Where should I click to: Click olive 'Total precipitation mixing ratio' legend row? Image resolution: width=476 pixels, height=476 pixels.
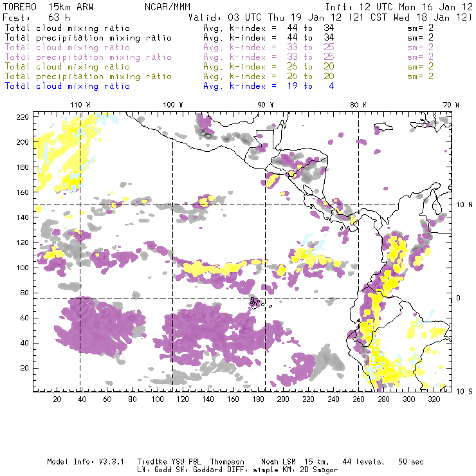219,76
